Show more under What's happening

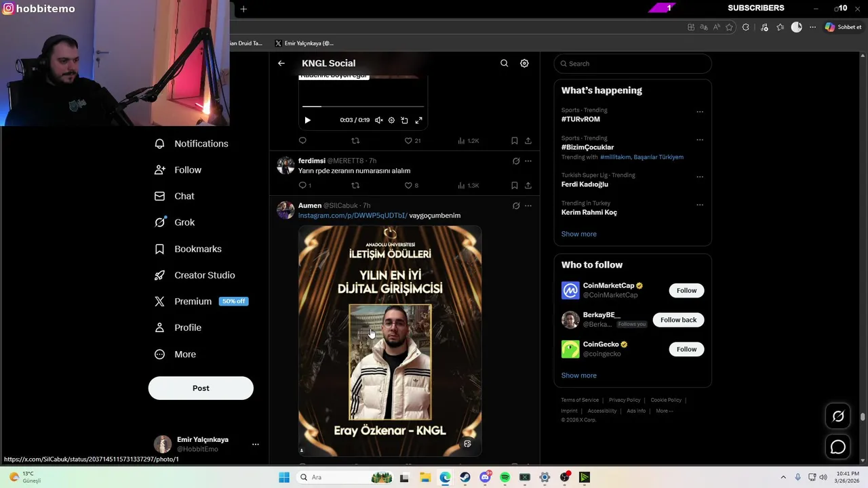point(579,234)
